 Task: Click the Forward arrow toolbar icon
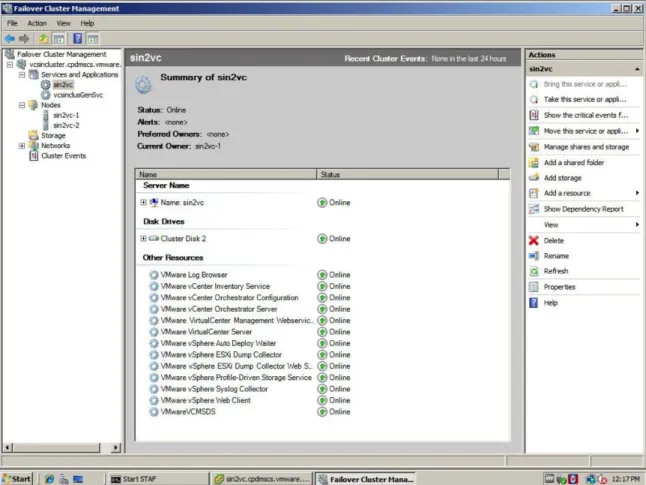24,39
